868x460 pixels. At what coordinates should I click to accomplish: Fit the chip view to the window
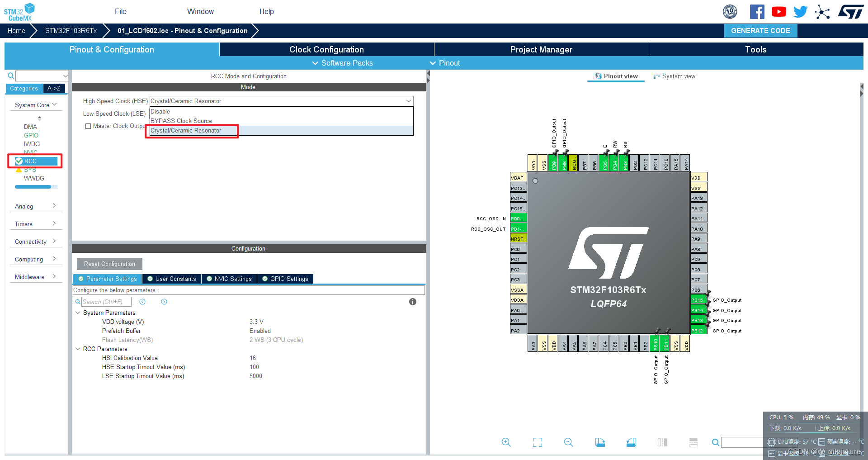pos(538,442)
